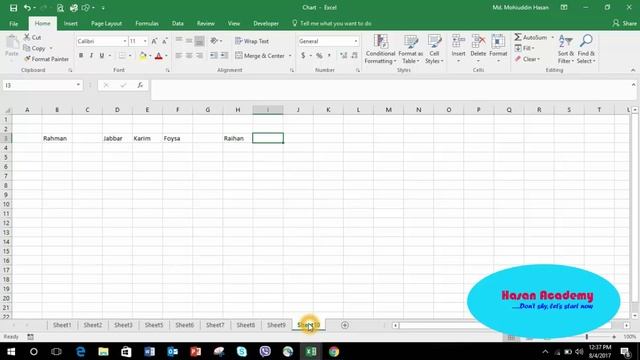Open the text orientation options
Screen dimensions: 640x360
pyautogui.click(x=216, y=41)
